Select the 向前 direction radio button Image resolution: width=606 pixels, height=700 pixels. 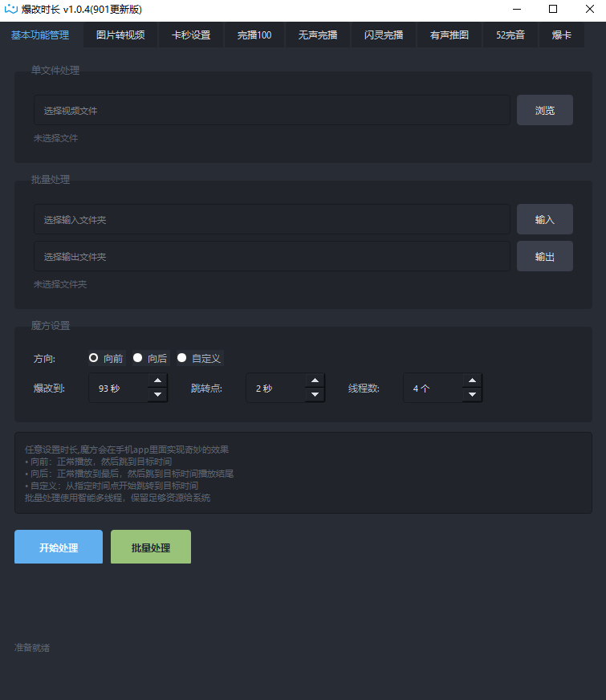[x=94, y=358]
